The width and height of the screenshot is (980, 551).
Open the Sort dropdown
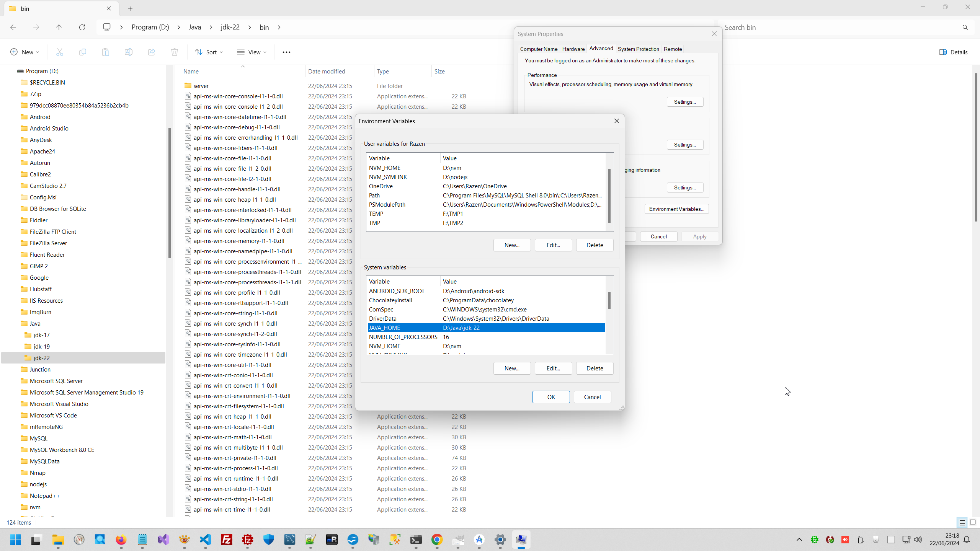pyautogui.click(x=209, y=52)
